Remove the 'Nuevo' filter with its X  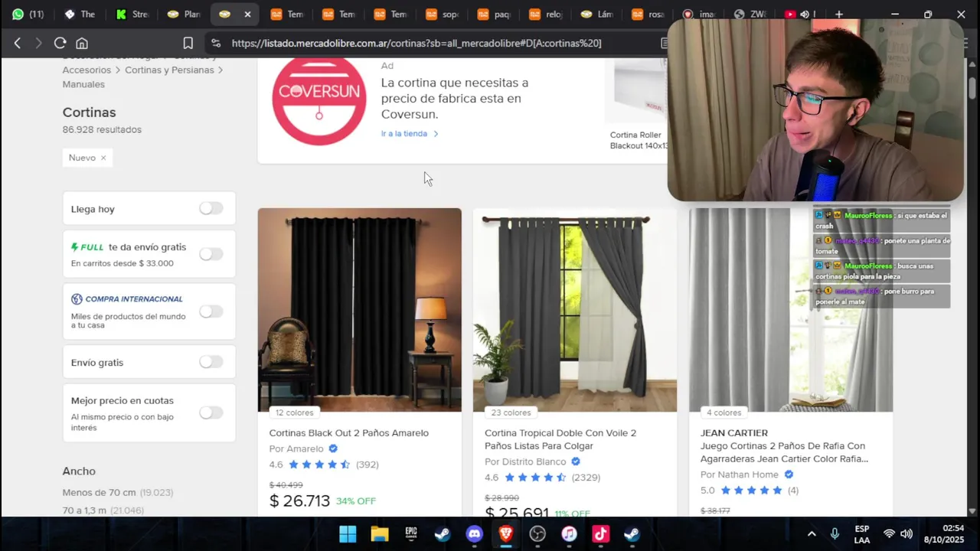tap(103, 158)
